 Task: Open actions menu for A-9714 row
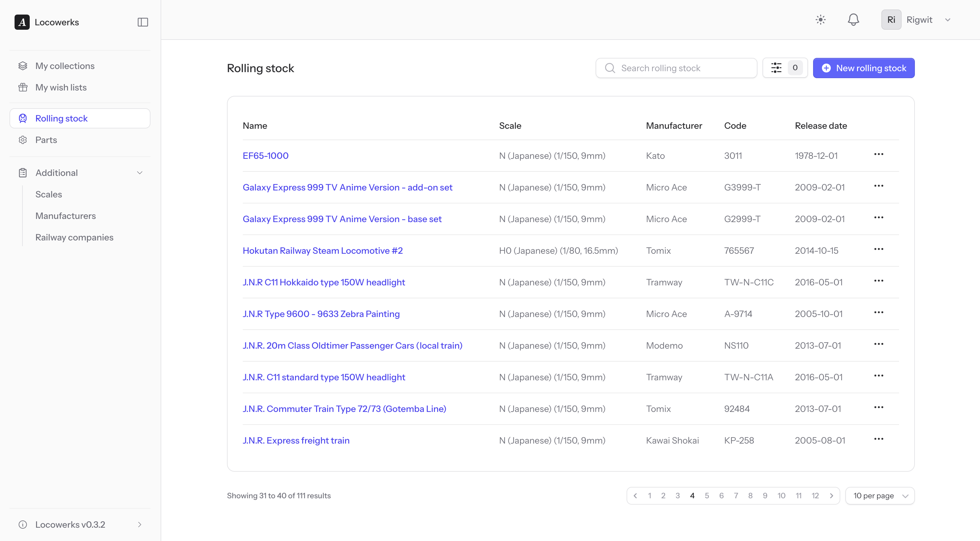point(879,312)
